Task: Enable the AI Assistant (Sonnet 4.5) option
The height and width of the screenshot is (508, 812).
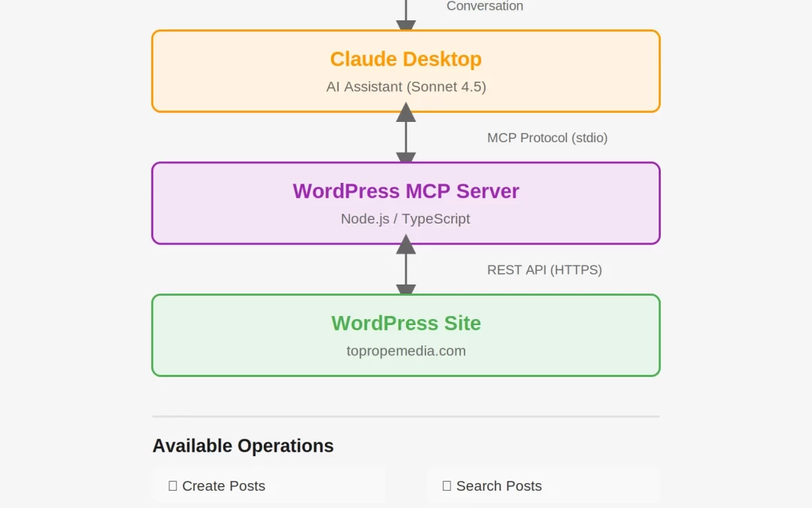Action: [406, 87]
